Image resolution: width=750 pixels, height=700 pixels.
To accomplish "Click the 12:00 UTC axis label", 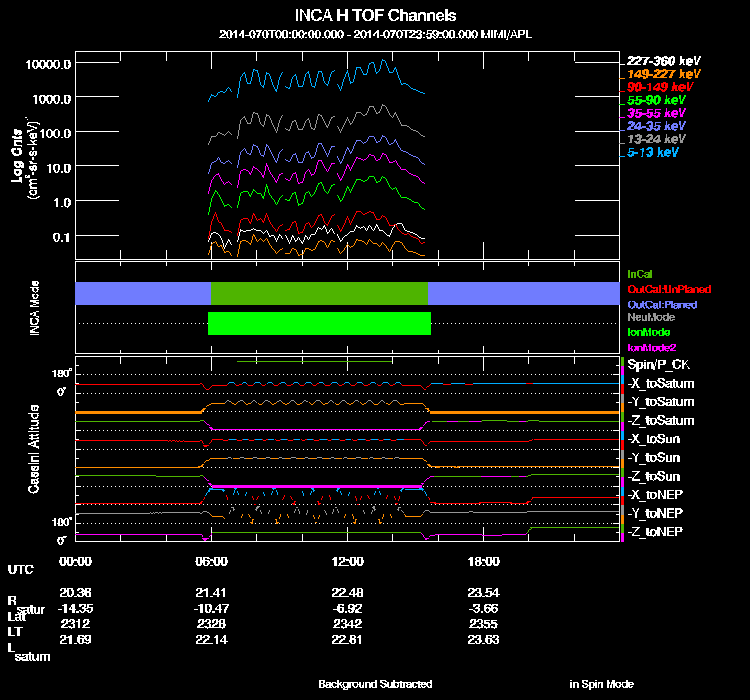I will [x=347, y=561].
